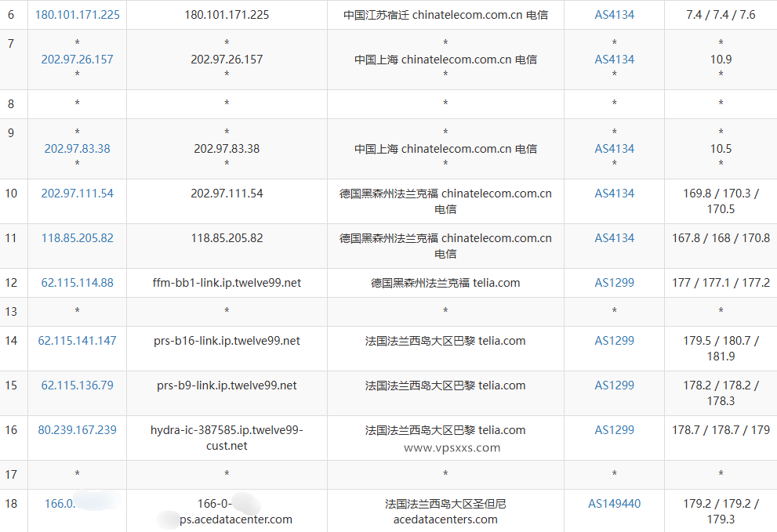Image resolution: width=777 pixels, height=532 pixels.
Task: Select latency 177 / 177.1 / 177.2
Action: [x=721, y=283]
